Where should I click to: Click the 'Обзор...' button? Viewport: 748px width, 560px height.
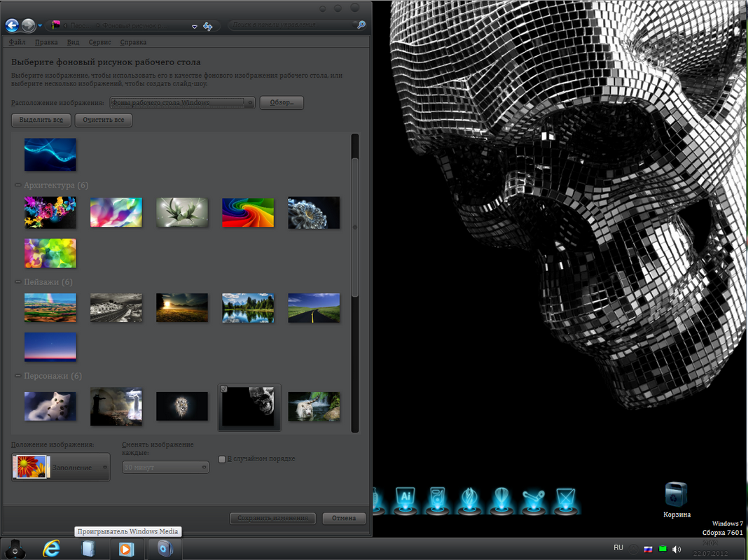[282, 103]
